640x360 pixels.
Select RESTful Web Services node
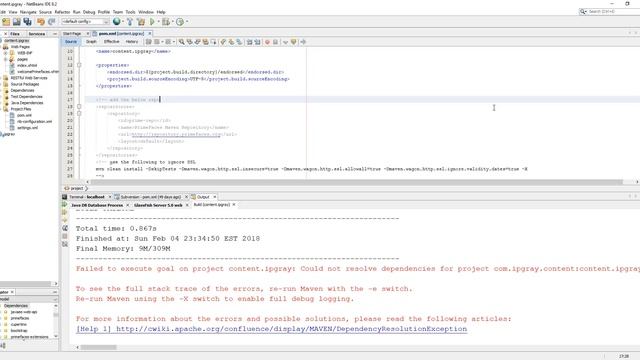pos(29,78)
